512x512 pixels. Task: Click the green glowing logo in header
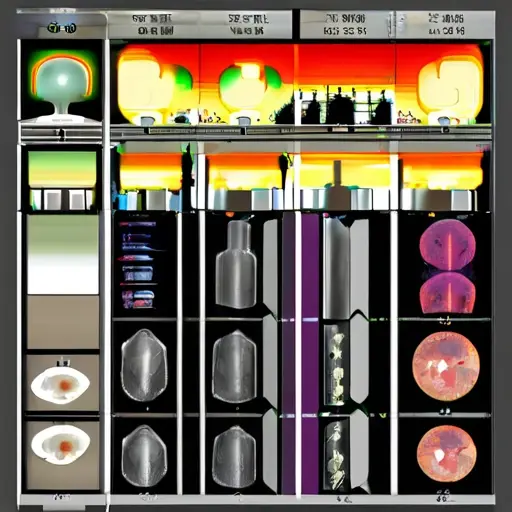point(62,28)
